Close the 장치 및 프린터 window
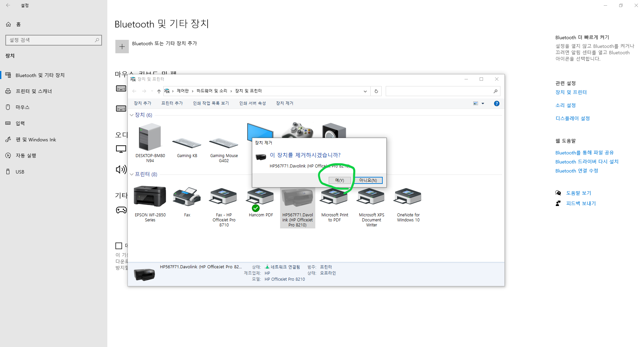The height and width of the screenshot is (347, 644). pos(497,79)
